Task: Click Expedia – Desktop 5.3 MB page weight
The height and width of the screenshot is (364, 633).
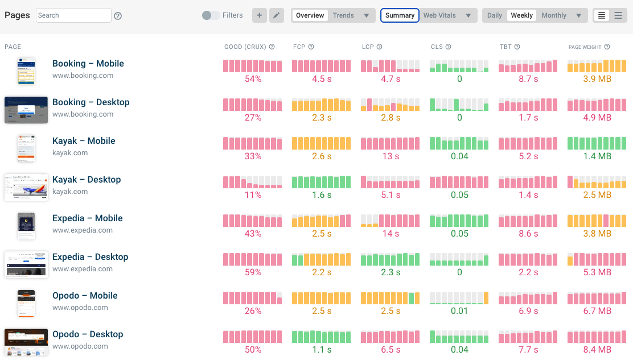Action: pos(597,272)
